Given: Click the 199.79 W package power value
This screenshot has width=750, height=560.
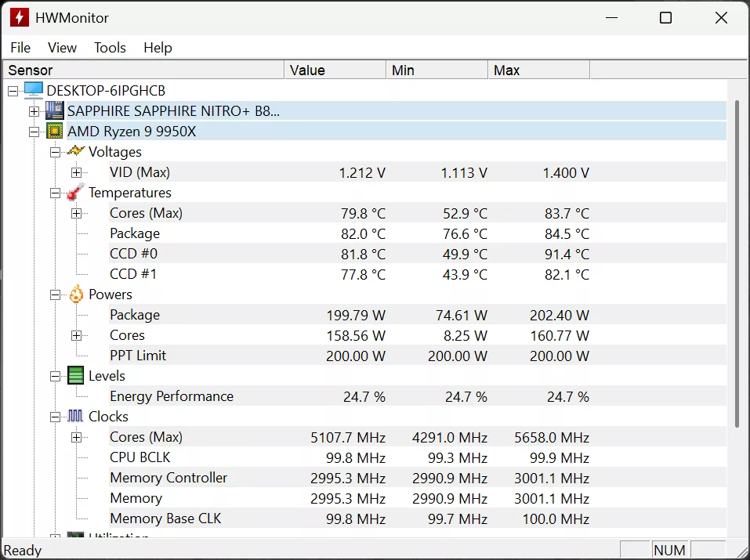Looking at the screenshot, I should tap(356, 315).
